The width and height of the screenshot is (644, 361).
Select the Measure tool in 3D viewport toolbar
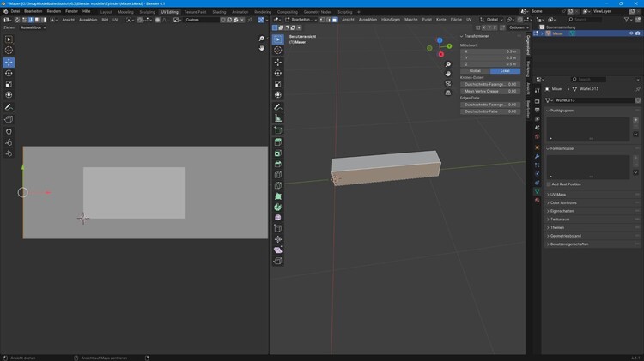pyautogui.click(x=278, y=118)
